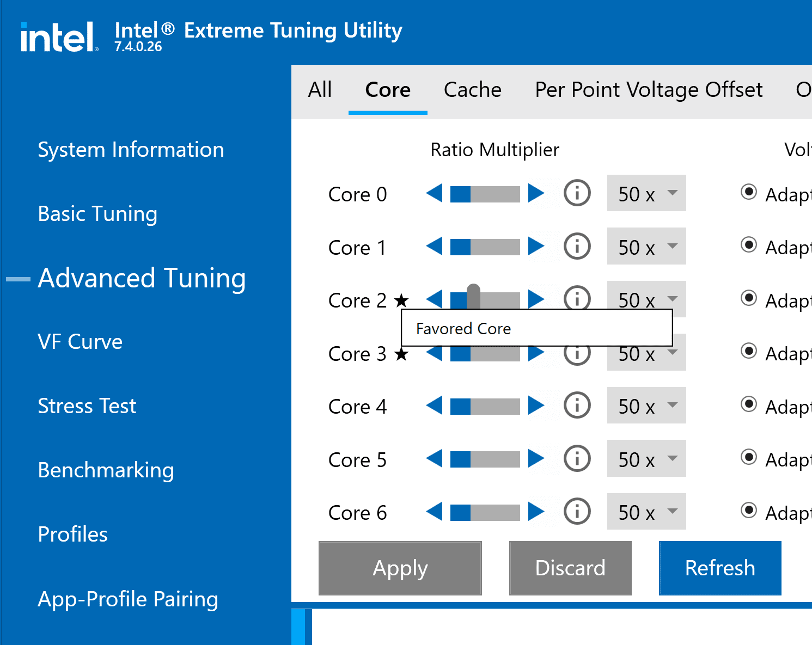Viewport: 812px width, 645px height.
Task: Select Adaptive voltage mode for Core 1
Action: 749,245
